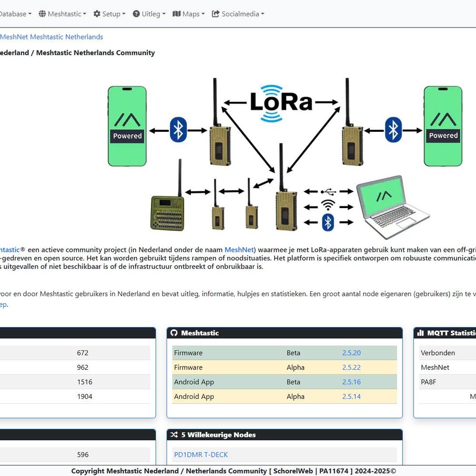Click the bar chart icon in the MQTT card header
The height and width of the screenshot is (476, 476).
point(420,333)
